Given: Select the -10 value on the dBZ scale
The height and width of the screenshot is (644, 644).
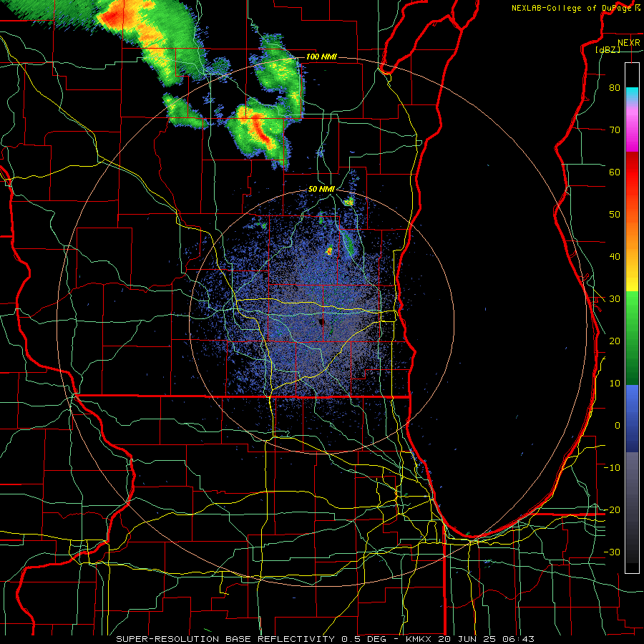Looking at the screenshot, I should 612,467.
